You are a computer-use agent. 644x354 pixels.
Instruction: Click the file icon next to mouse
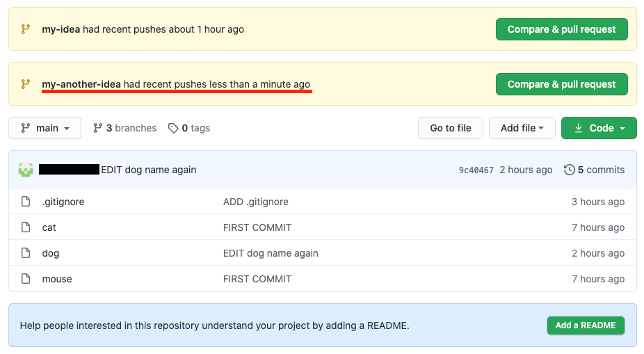pyautogui.click(x=26, y=279)
